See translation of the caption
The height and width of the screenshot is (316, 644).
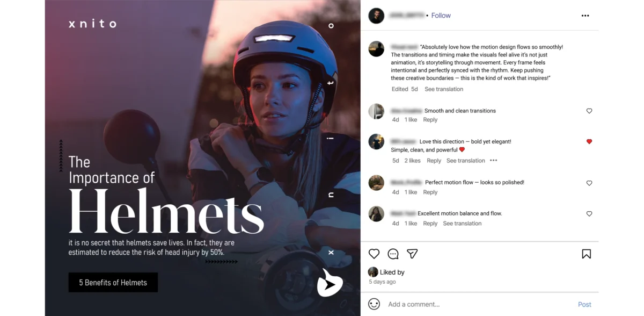(x=444, y=89)
